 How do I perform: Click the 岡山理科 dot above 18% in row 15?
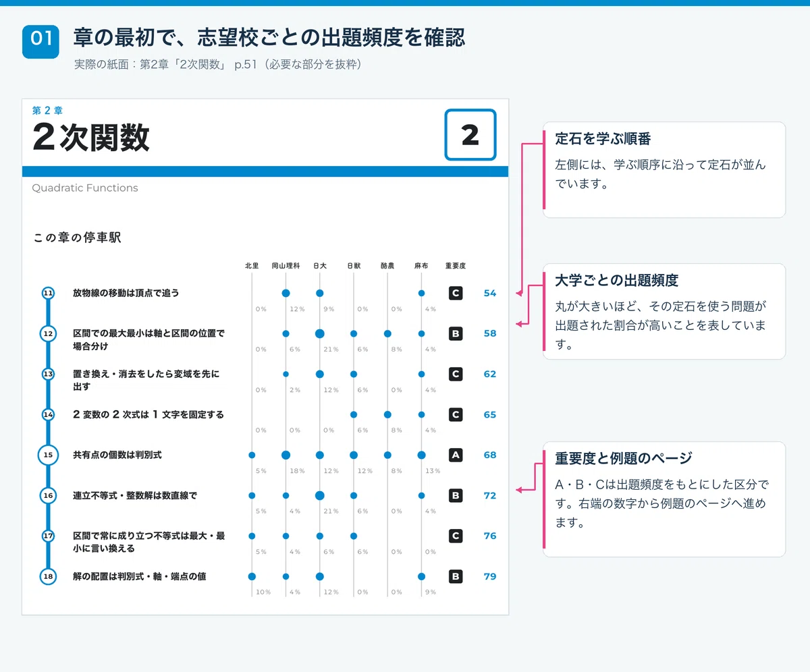286,455
